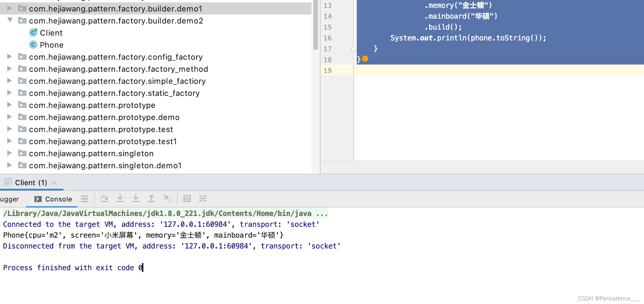644x304 pixels.
Task: Click the Phone class icon in tree
Action: [x=33, y=45]
